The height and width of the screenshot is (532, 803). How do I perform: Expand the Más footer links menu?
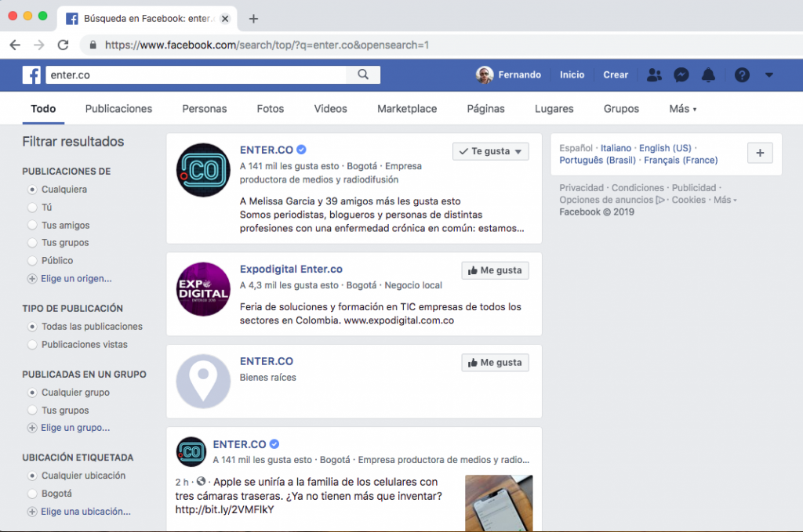point(725,200)
